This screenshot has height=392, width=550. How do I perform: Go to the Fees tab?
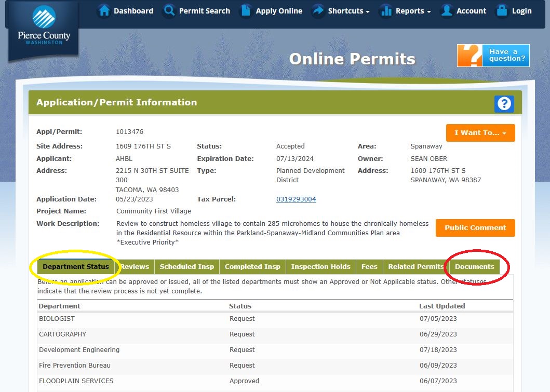[x=369, y=267]
